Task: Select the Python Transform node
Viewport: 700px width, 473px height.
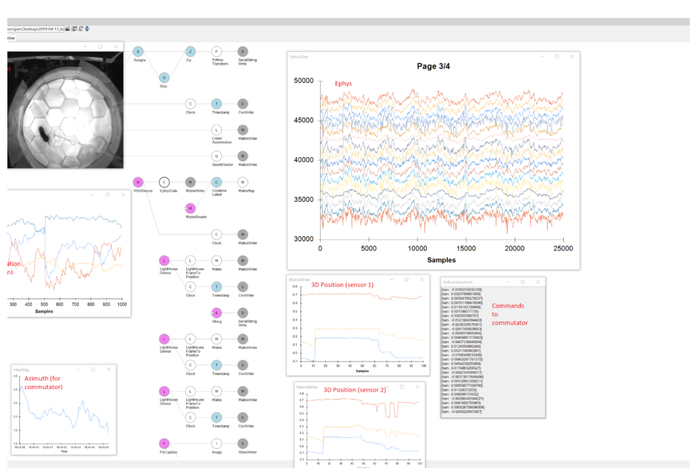Action: pos(217,52)
